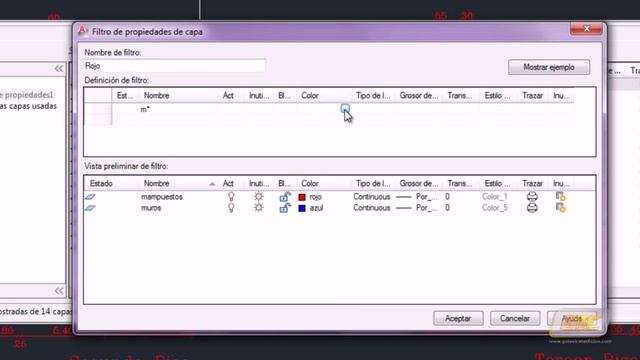Screen dimensions: 640x360
Task: Click the Mostrar ejemplo button
Action: 549,67
